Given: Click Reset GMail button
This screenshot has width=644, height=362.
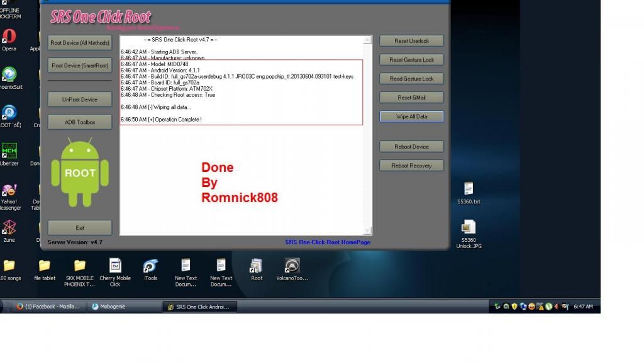Looking at the screenshot, I should (411, 98).
